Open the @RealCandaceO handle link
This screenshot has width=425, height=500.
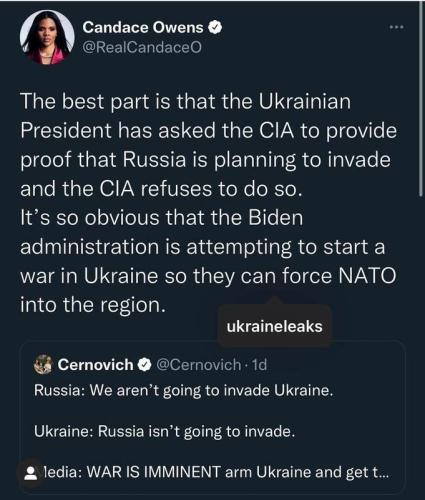tap(142, 48)
